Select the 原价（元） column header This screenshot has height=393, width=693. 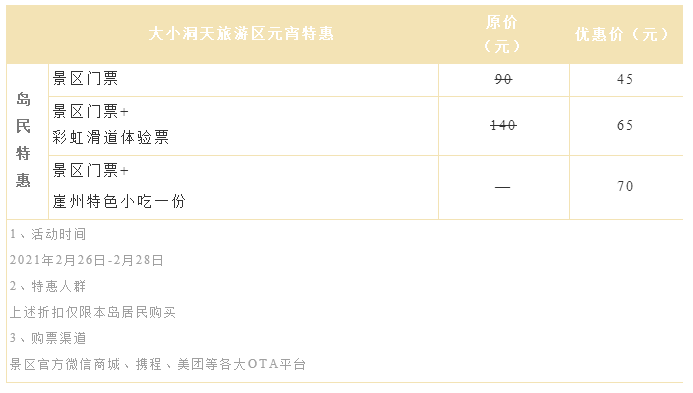pyautogui.click(x=502, y=34)
